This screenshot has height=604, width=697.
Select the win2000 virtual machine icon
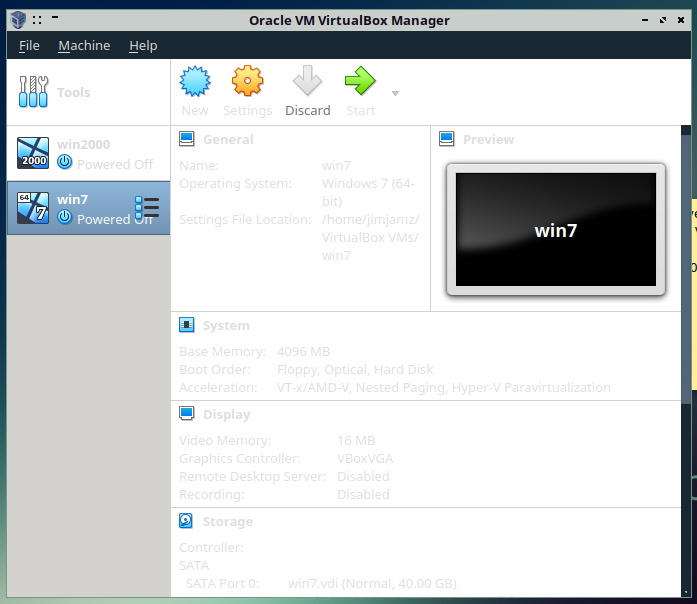(x=33, y=153)
